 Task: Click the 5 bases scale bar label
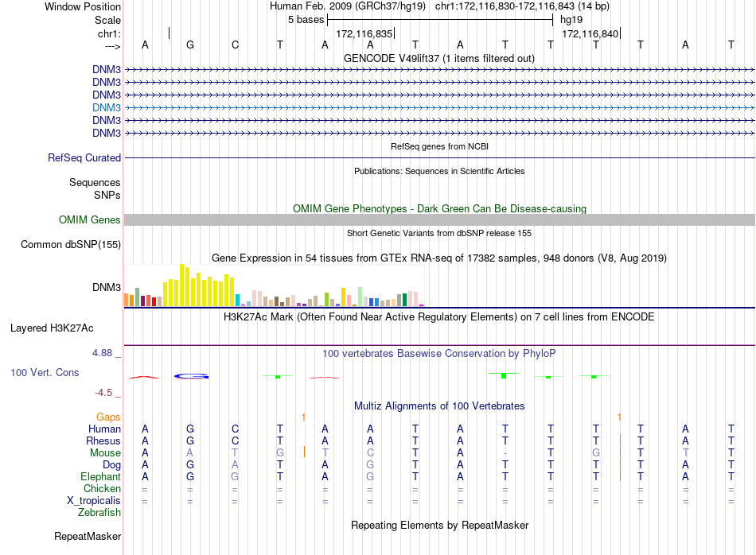pos(306,20)
